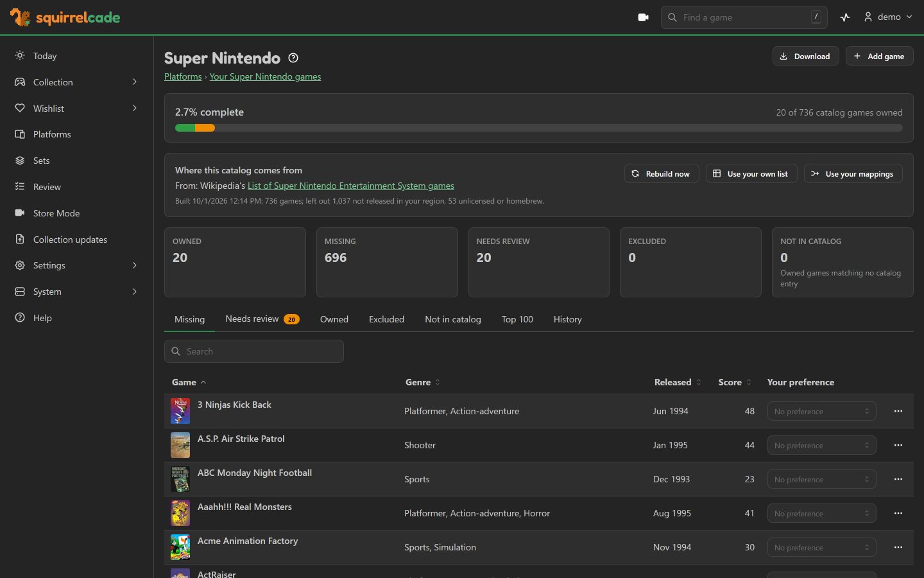
Task: Open the camera scan icon in header
Action: pos(643,17)
